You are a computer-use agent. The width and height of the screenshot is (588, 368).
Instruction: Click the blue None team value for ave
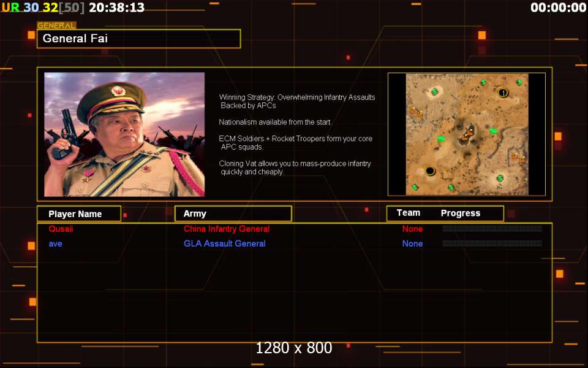[412, 243]
